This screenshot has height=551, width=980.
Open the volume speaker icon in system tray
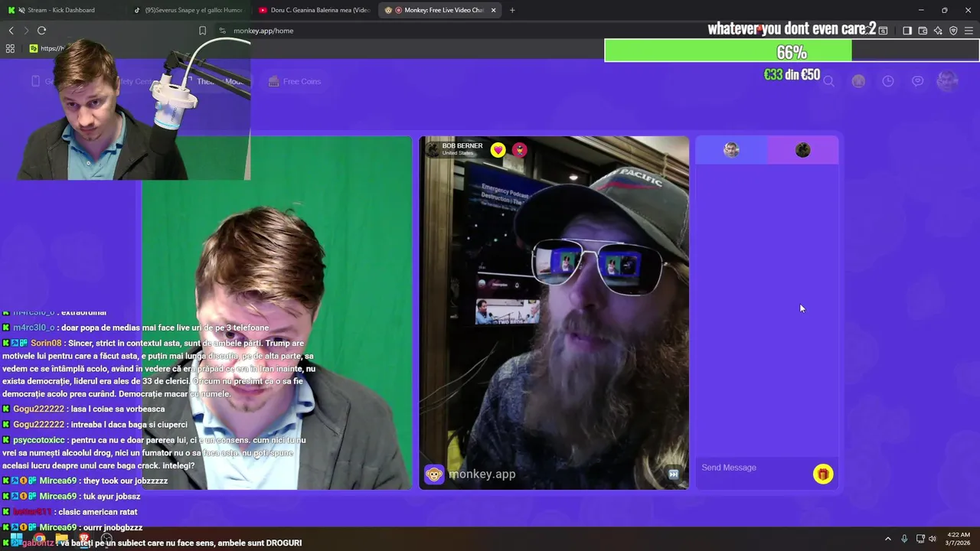[x=933, y=539]
